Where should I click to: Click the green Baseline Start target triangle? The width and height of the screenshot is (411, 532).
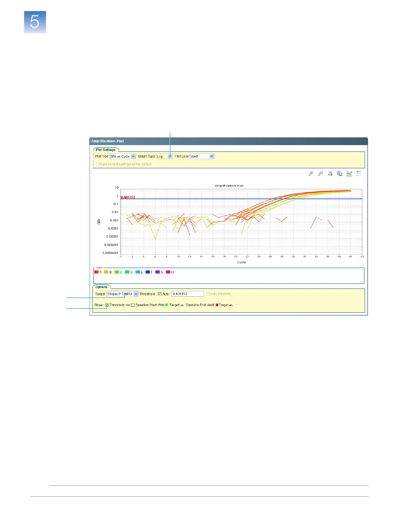tap(182, 305)
